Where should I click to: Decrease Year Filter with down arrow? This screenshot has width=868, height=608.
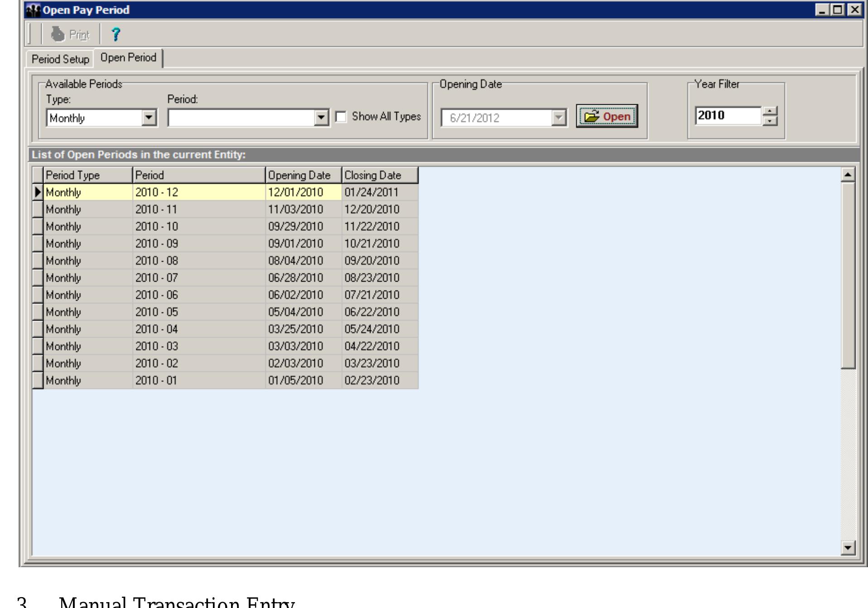[x=770, y=121]
